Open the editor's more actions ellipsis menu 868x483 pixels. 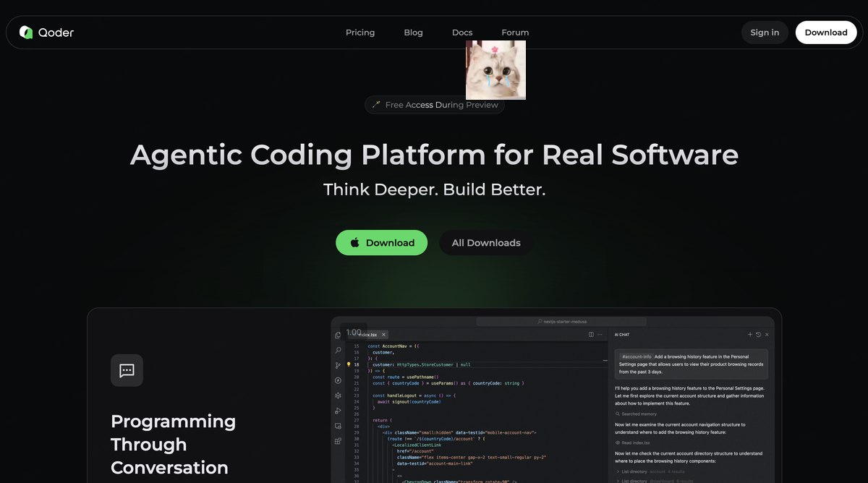tap(600, 335)
